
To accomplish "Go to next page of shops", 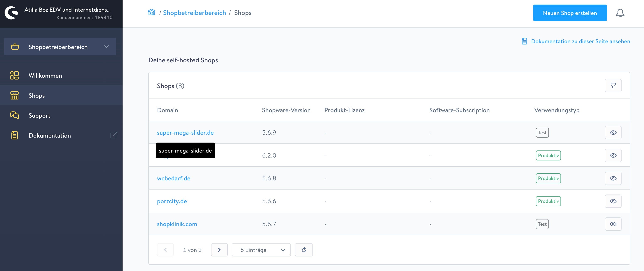I will pos(219,250).
